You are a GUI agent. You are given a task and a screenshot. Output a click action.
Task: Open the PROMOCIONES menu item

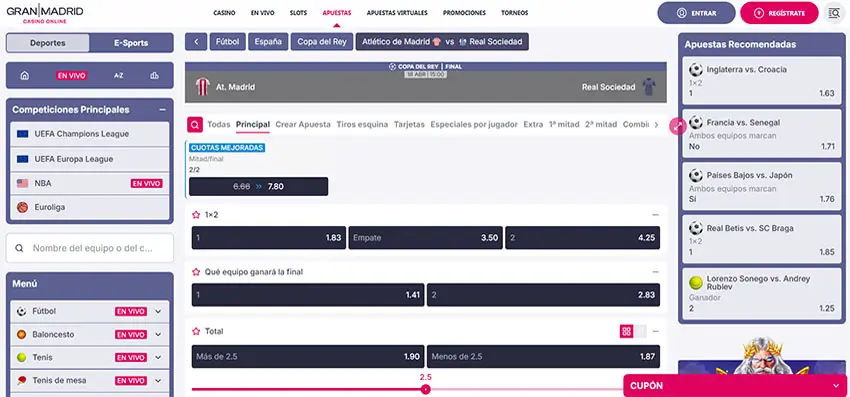click(464, 13)
